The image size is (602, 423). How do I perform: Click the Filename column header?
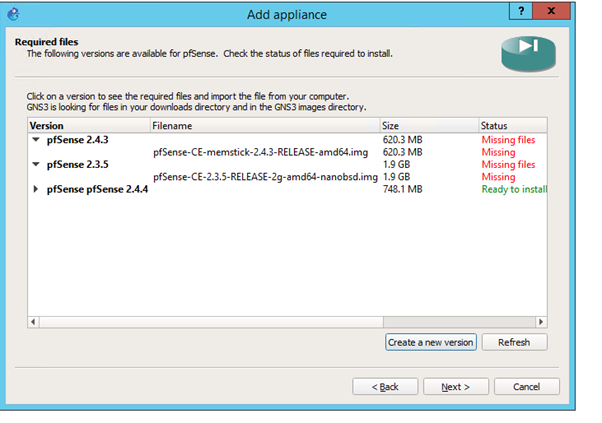coord(265,126)
